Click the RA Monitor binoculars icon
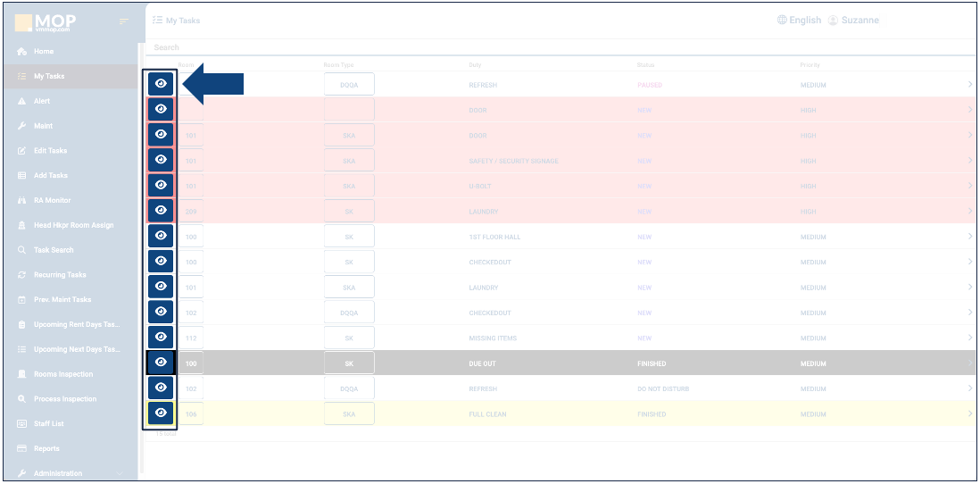 click(x=21, y=201)
